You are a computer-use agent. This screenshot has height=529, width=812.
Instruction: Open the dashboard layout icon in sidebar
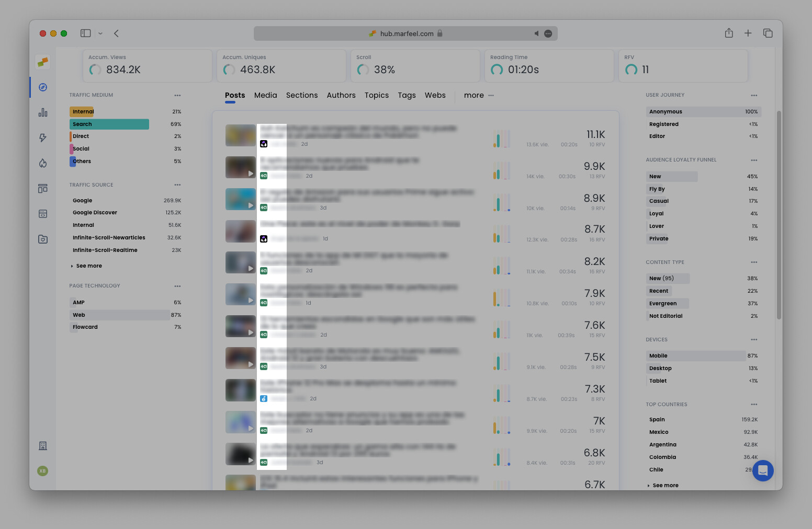tap(42, 188)
